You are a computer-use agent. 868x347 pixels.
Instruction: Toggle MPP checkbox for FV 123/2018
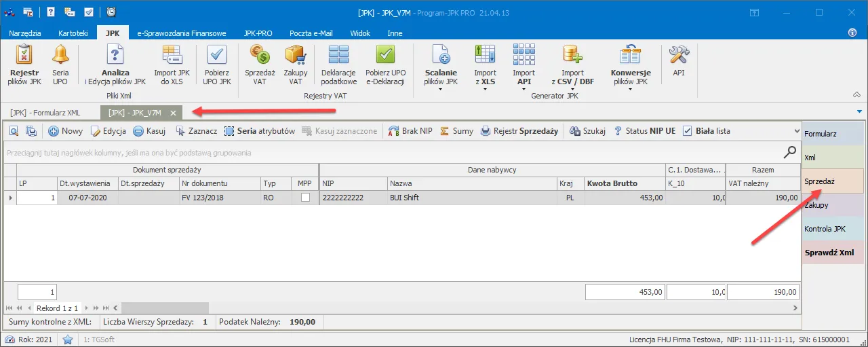point(305,198)
